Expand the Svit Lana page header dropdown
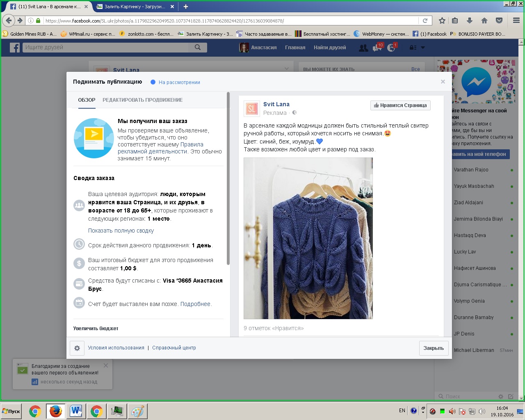The width and height of the screenshot is (525, 420). [x=287, y=69]
